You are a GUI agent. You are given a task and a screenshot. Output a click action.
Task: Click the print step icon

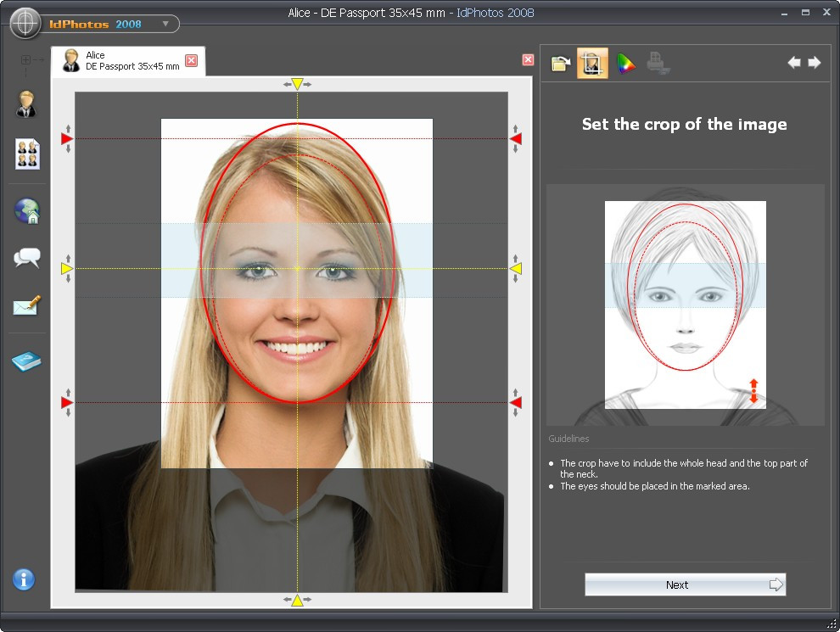tap(658, 64)
